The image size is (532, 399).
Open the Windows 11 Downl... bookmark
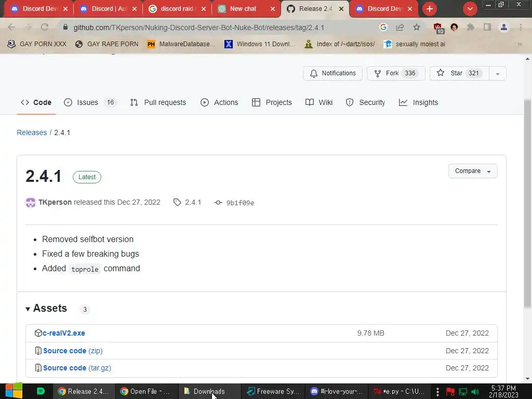point(260,44)
